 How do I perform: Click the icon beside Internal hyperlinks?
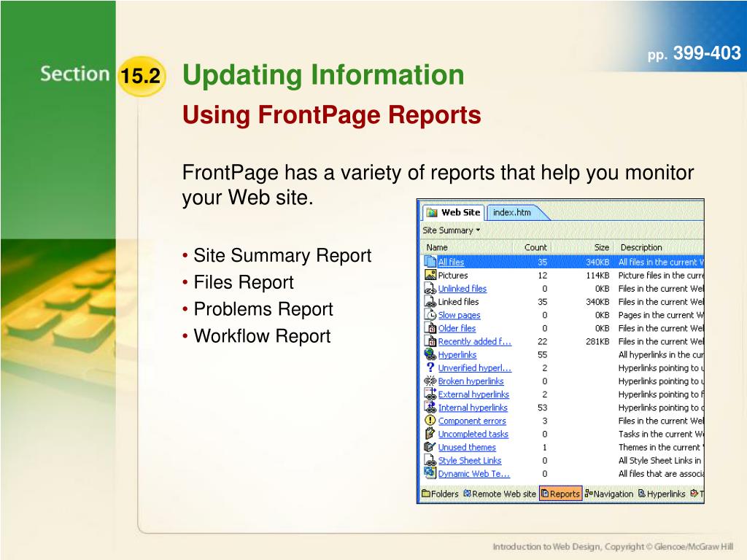click(x=430, y=408)
